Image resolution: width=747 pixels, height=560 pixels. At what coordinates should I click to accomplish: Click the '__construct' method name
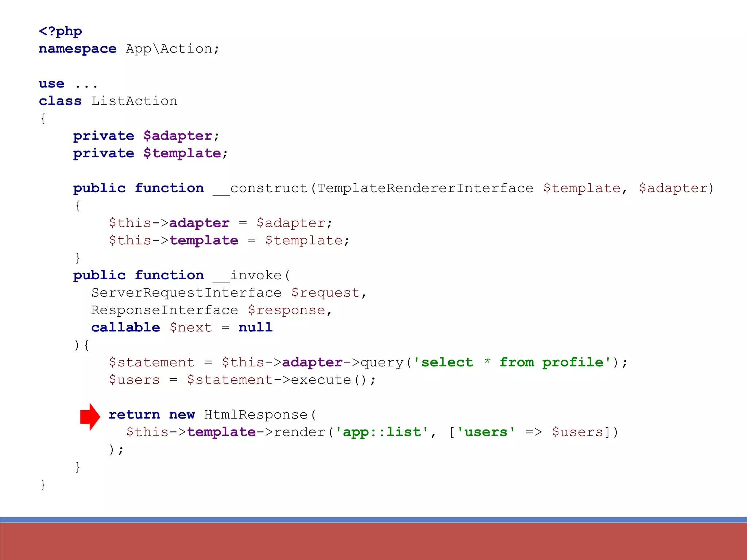260,188
